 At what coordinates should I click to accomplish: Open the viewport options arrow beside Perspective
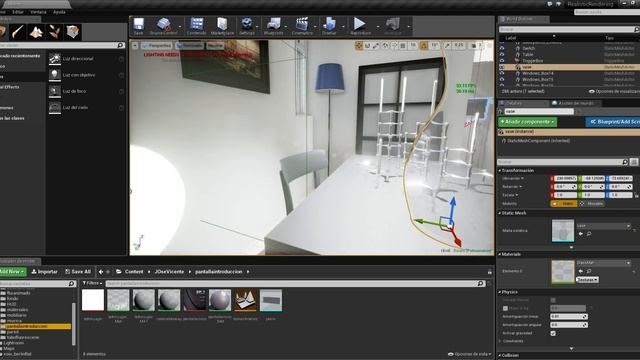(x=135, y=46)
